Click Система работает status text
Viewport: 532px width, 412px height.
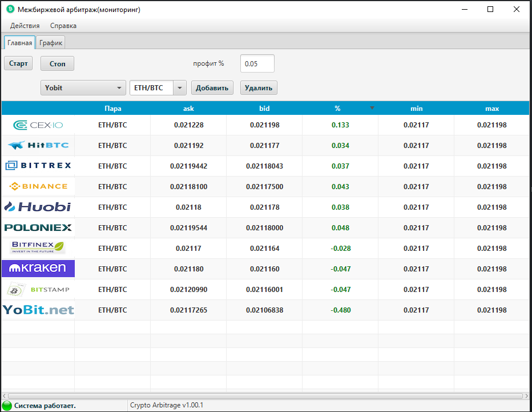pyautogui.click(x=45, y=406)
